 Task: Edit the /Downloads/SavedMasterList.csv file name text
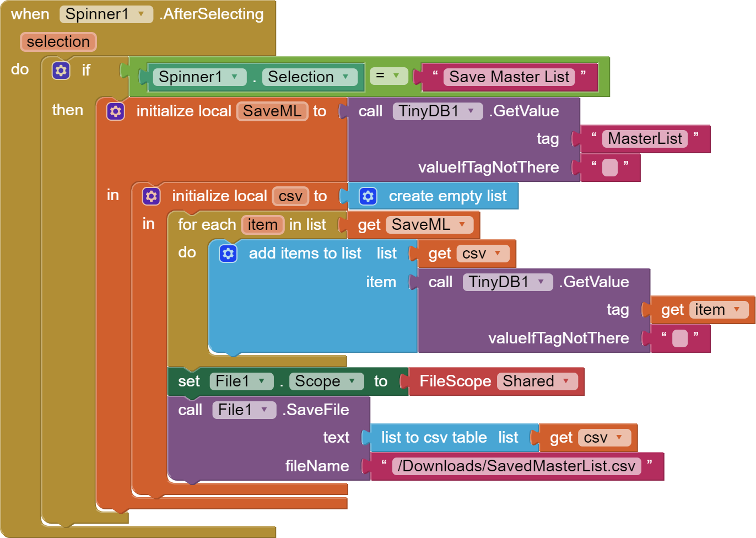[516, 466]
